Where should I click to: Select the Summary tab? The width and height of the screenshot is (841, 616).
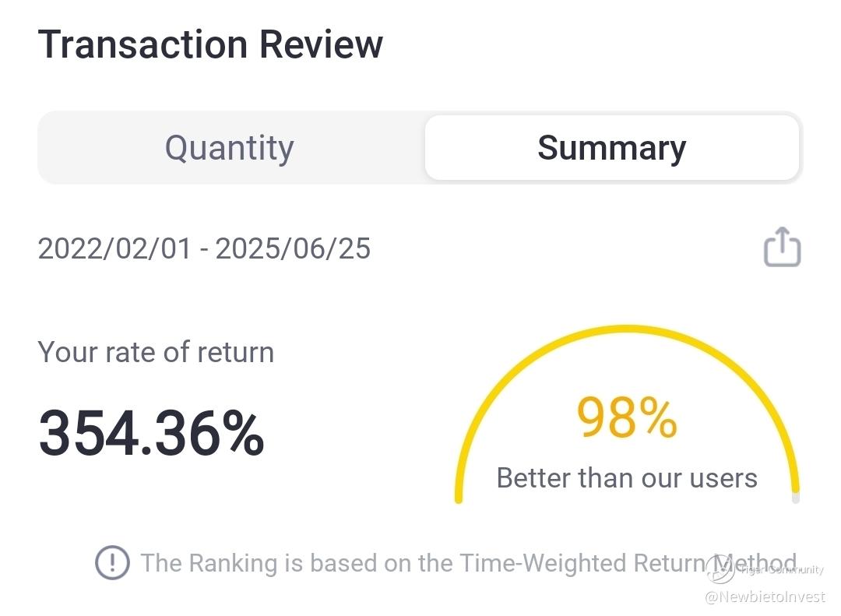[612, 148]
